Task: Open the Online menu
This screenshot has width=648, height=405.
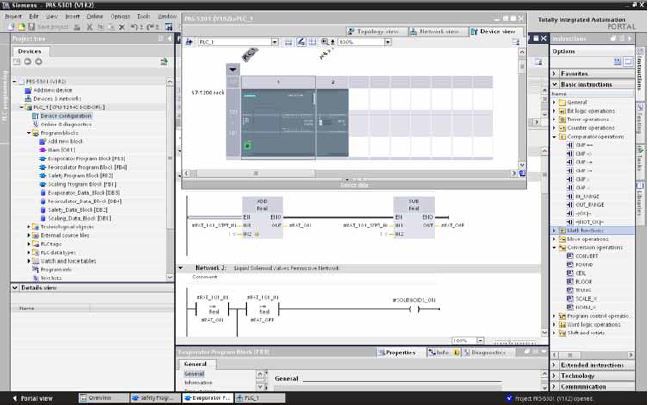Action: tap(95, 16)
